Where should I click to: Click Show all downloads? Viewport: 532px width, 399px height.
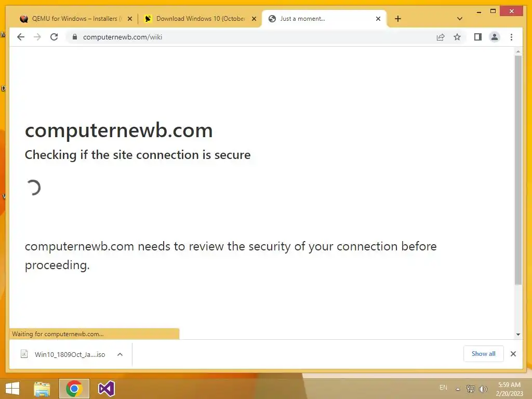[483, 353]
